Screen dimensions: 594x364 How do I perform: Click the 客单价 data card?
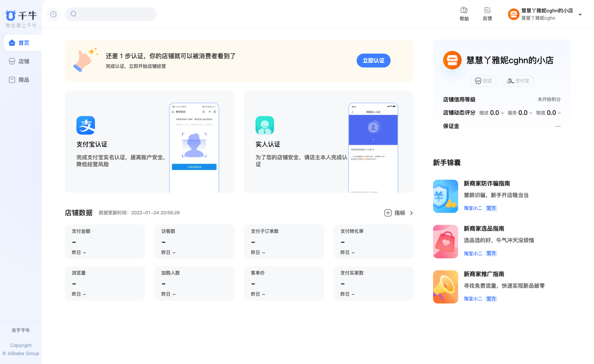click(284, 283)
